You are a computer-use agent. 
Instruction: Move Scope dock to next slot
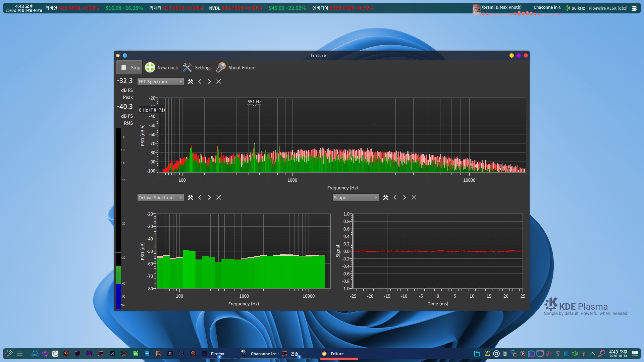click(x=405, y=197)
